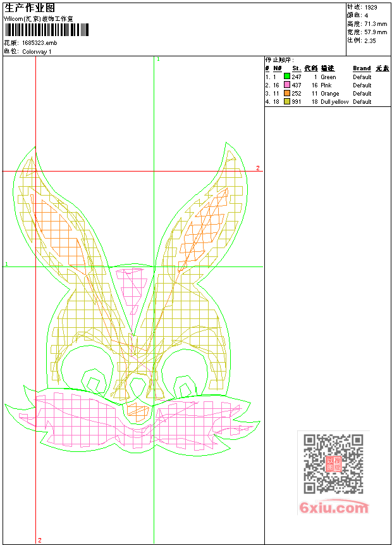Click the N# column header
Viewport: 392px width, 545px height.
tap(278, 68)
